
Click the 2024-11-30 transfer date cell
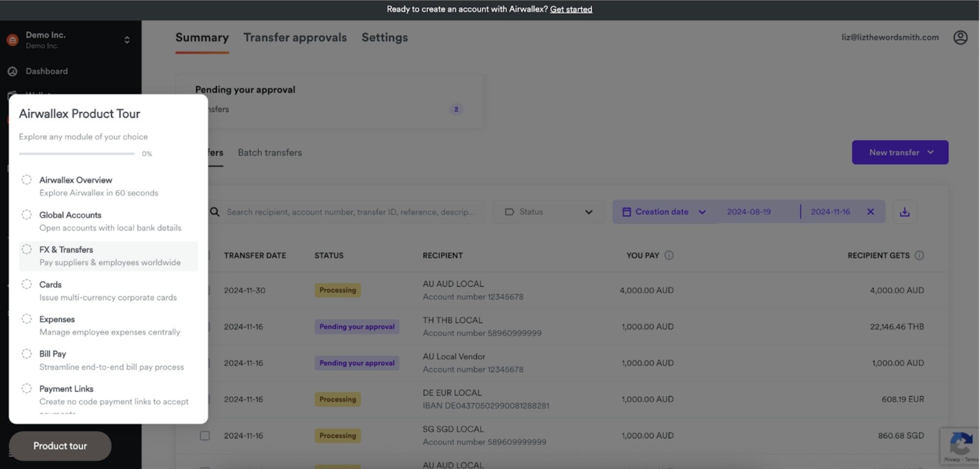245,290
